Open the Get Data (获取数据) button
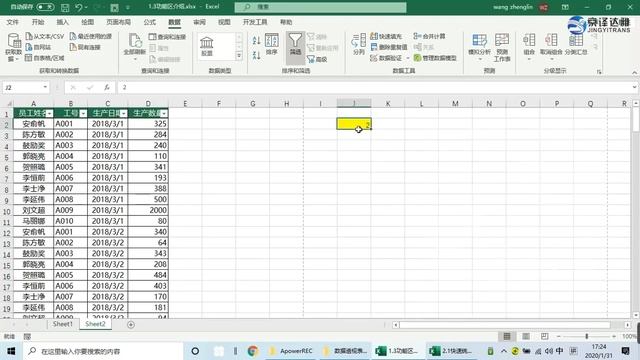This screenshot has width=640, height=360. click(13, 47)
